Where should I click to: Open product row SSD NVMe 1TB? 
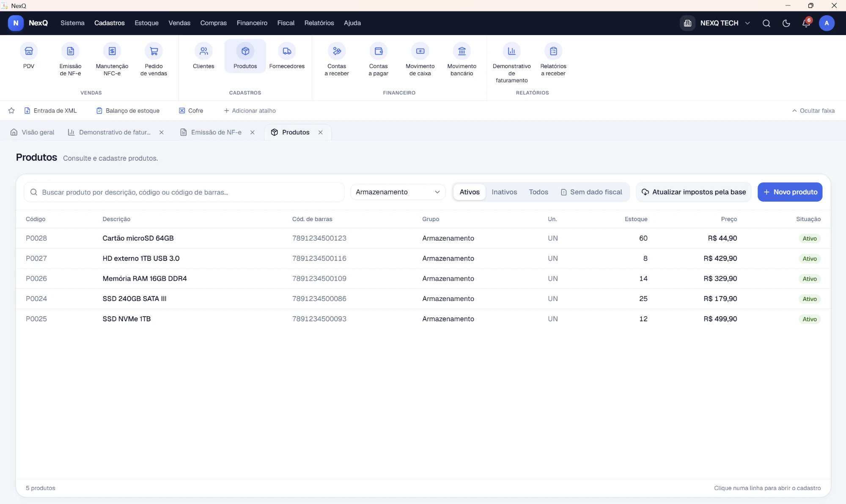click(423, 319)
